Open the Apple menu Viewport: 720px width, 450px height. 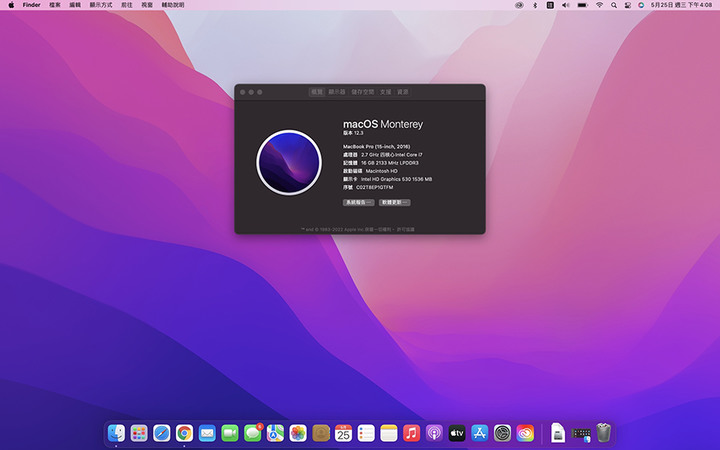[x=11, y=5]
